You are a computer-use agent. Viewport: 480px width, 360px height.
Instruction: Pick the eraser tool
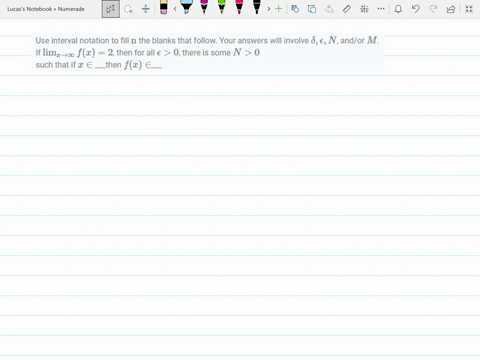pyautogui.click(x=163, y=7)
